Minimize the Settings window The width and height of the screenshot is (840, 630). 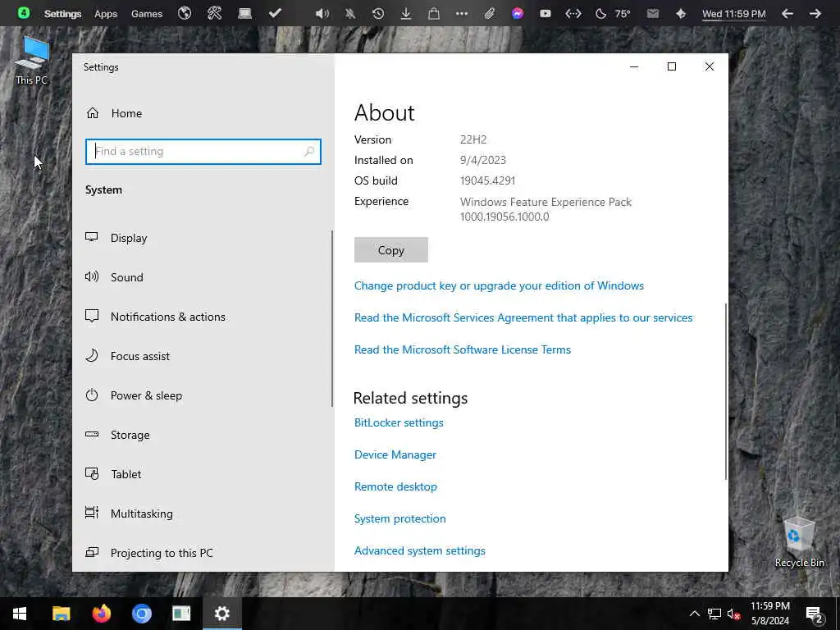[x=634, y=66]
